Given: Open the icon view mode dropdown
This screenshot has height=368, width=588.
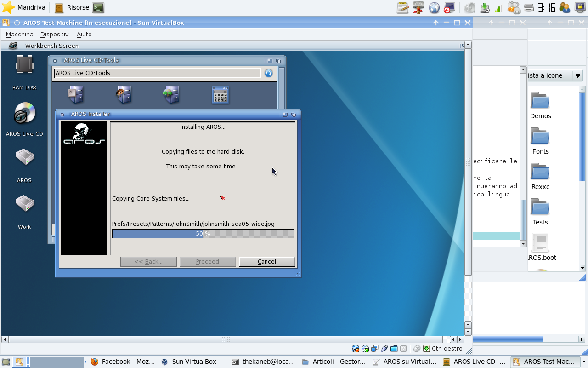Looking at the screenshot, I should click(555, 75).
